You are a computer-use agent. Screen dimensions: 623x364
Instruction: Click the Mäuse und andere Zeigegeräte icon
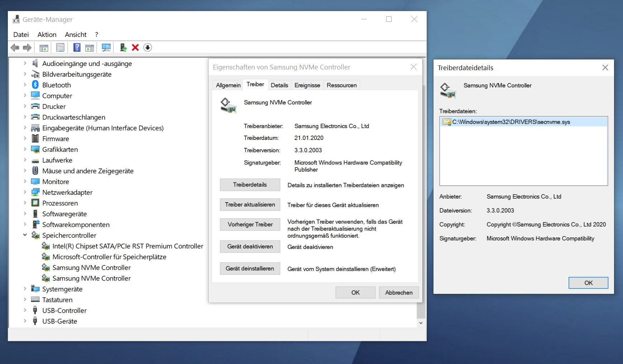pyautogui.click(x=35, y=171)
